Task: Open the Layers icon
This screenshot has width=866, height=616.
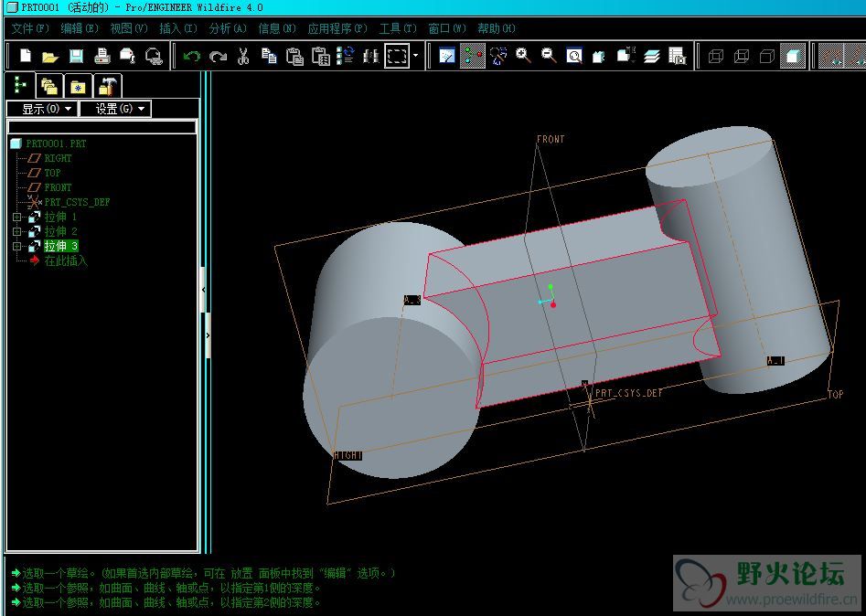Action: [652, 56]
